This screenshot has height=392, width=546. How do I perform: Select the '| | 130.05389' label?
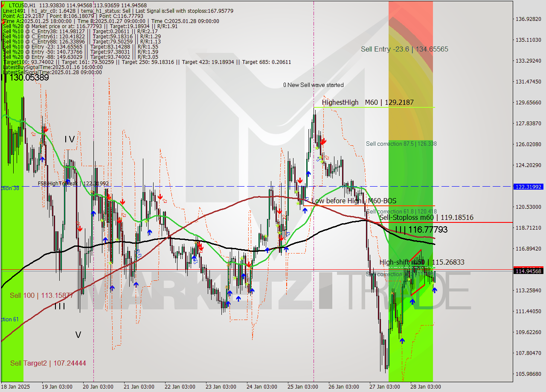[26, 78]
